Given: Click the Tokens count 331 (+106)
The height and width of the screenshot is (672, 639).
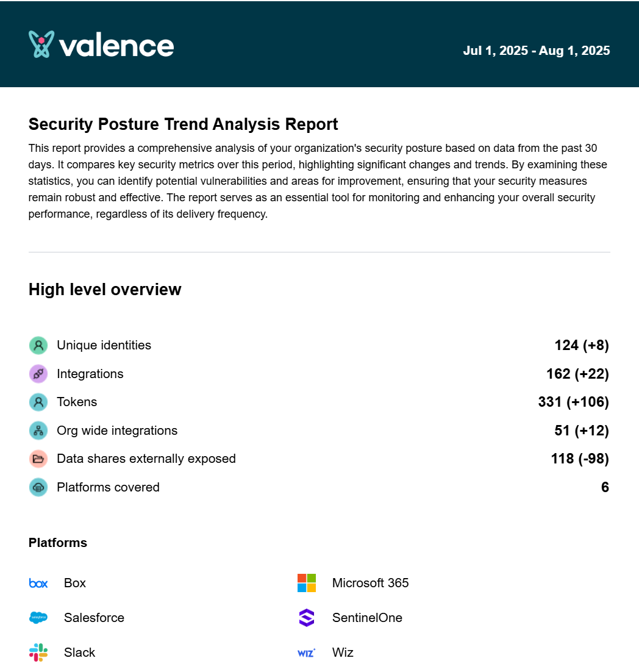Looking at the screenshot, I should (573, 402).
